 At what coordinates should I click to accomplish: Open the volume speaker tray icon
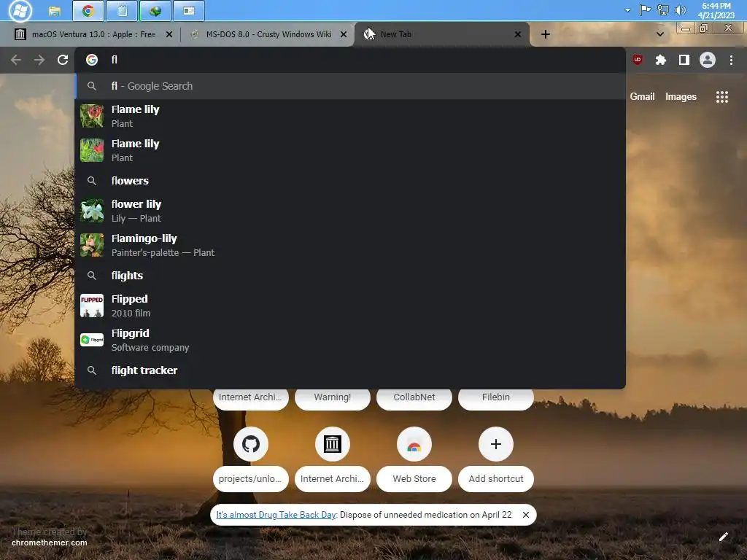pos(681,10)
